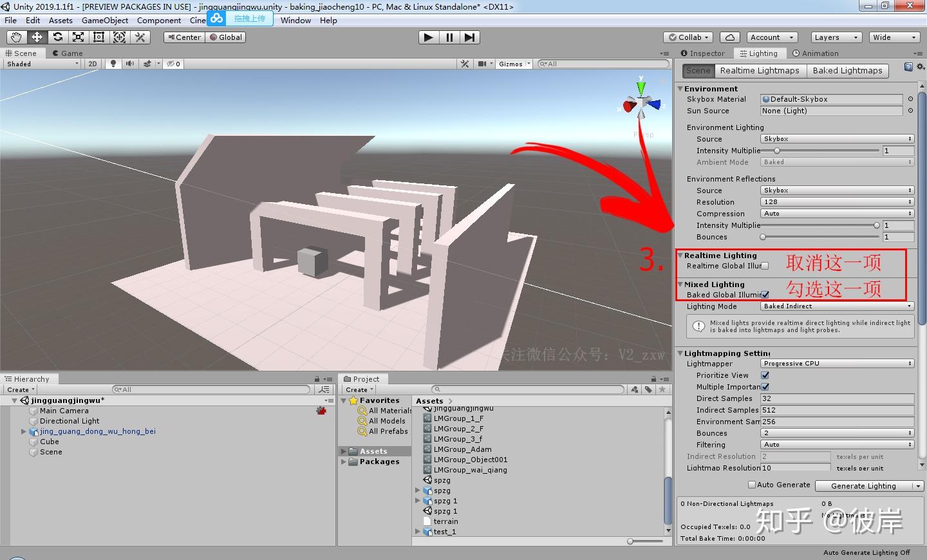Open Lighting Mode Baked Indirect dropdown
Screen dimensions: 927x560
click(x=838, y=306)
